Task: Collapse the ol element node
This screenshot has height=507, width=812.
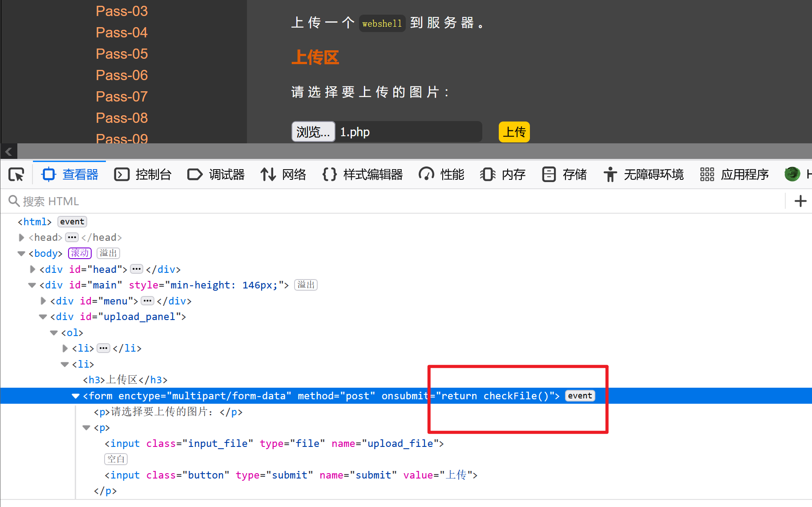Action: (x=54, y=333)
